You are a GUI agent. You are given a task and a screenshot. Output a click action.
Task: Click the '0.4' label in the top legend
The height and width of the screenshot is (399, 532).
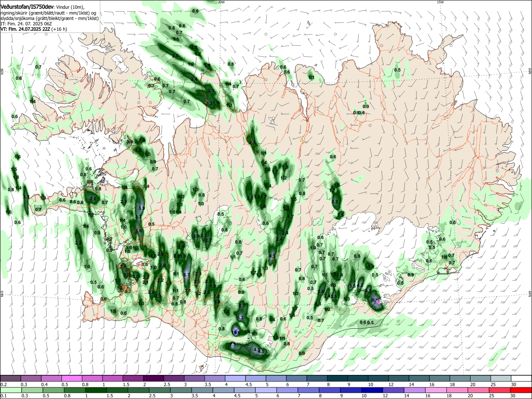pyautogui.click(x=44, y=384)
